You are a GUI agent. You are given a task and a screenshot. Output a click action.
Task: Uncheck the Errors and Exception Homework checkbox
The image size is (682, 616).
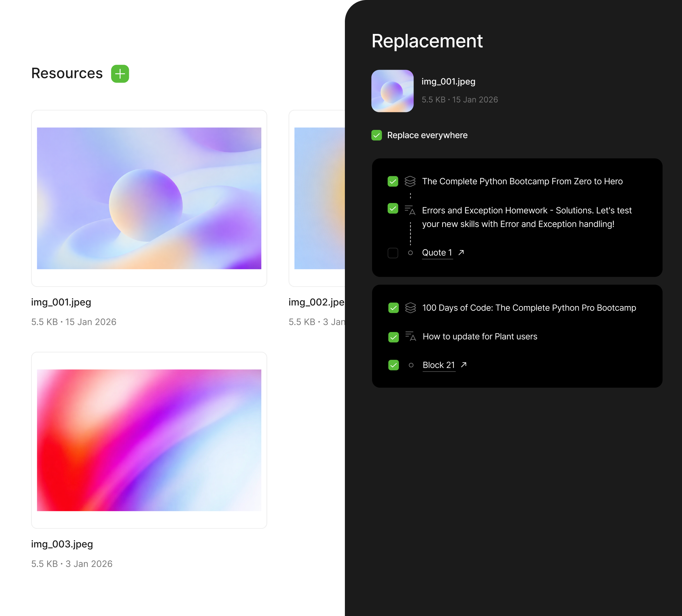(393, 208)
